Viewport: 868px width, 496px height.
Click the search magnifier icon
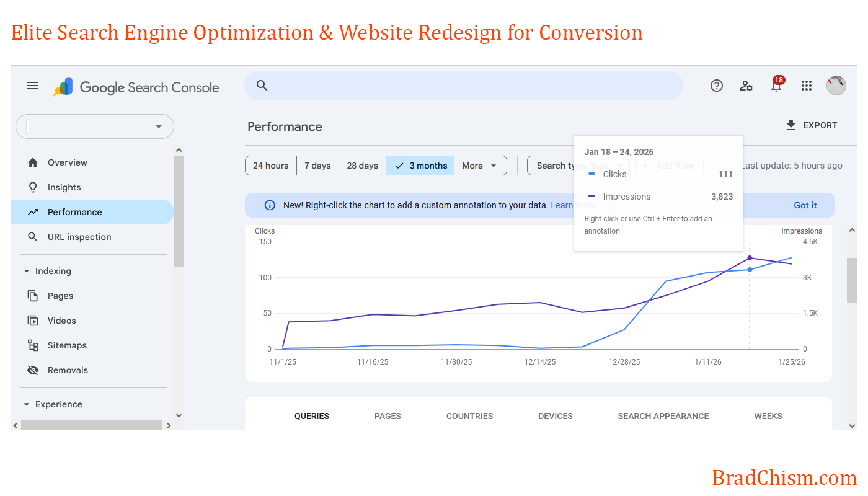pyautogui.click(x=262, y=86)
